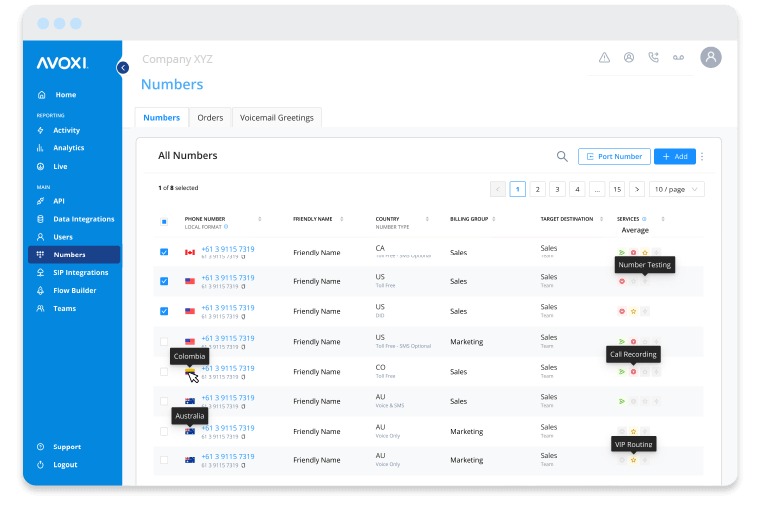Uncheck the CA row checkbox
Screen dimensions: 761x510
coord(164,252)
